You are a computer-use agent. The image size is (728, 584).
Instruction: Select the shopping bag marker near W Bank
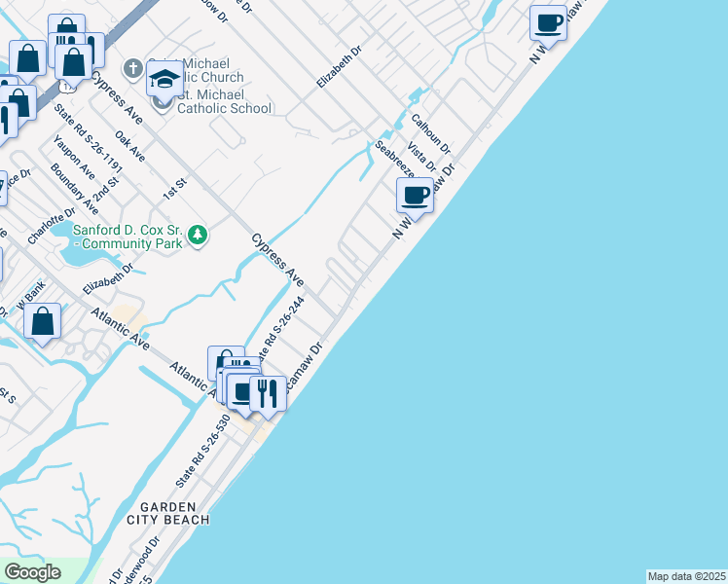[x=42, y=322]
